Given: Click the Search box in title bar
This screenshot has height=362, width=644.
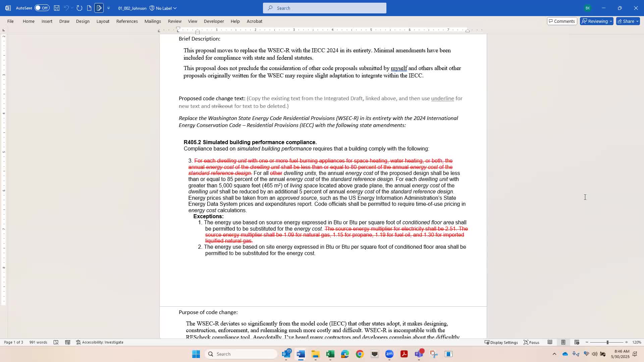Looking at the screenshot, I should tap(325, 8).
